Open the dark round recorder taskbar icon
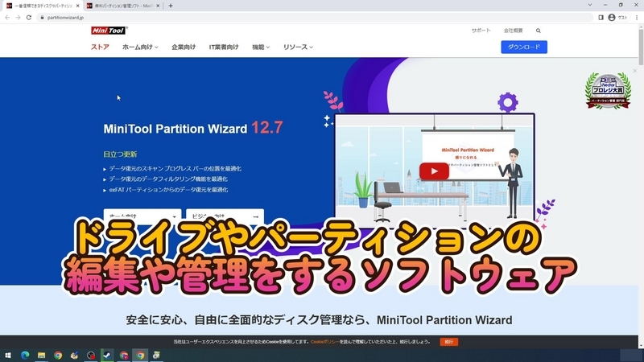Screen dimensions: 644x362 91,356
